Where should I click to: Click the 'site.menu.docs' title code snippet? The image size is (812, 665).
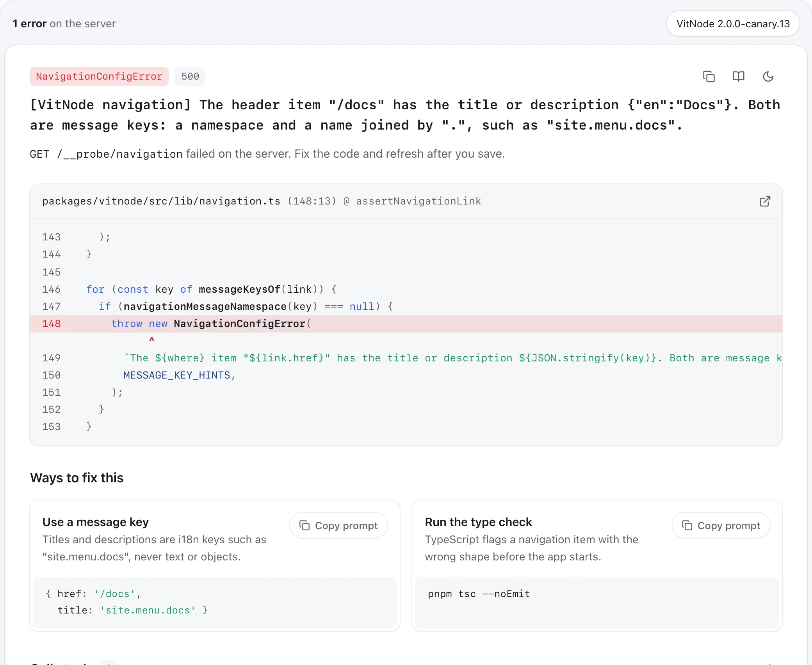pos(148,610)
